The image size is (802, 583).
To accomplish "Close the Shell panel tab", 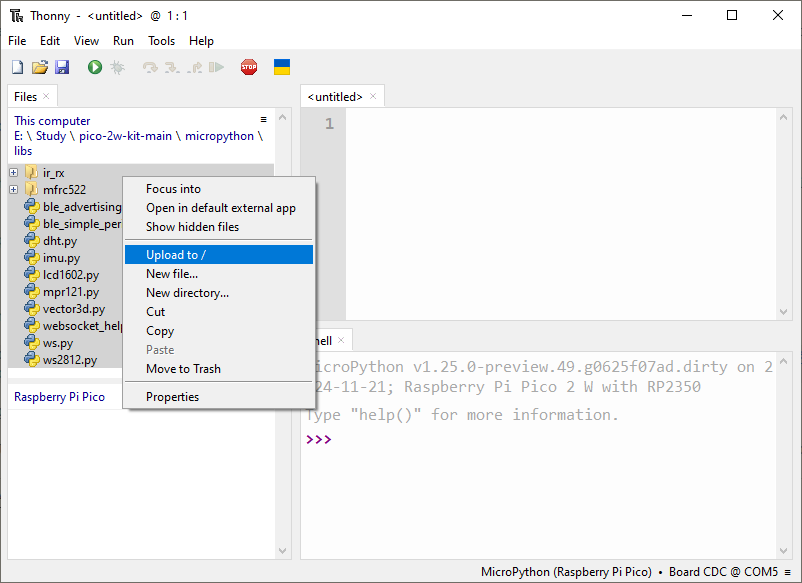I will tap(341, 340).
